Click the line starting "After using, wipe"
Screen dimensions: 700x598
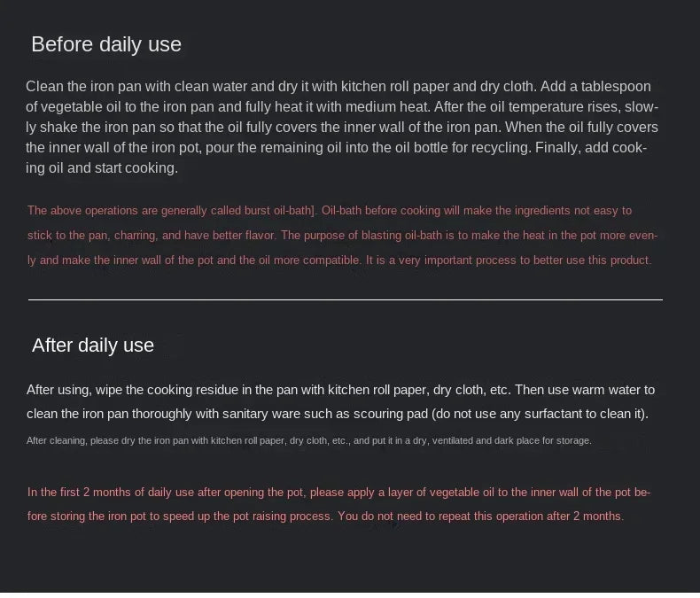click(x=340, y=389)
